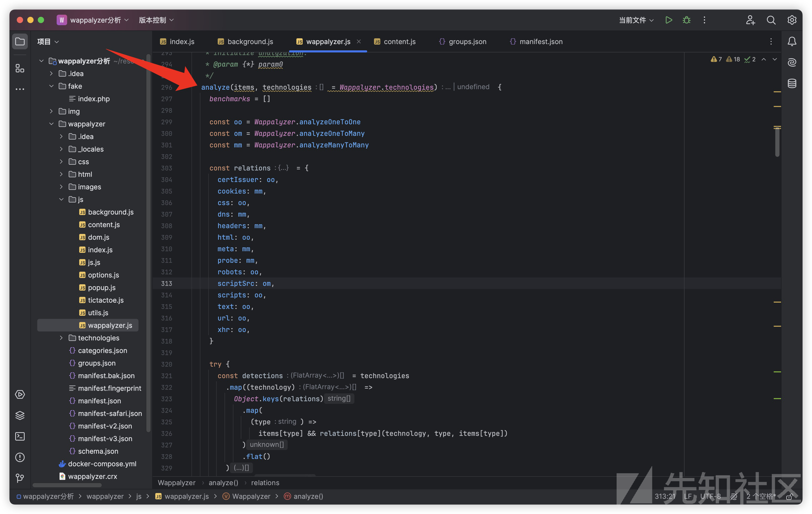
Task: Open more run actions menu
Action: (x=704, y=20)
